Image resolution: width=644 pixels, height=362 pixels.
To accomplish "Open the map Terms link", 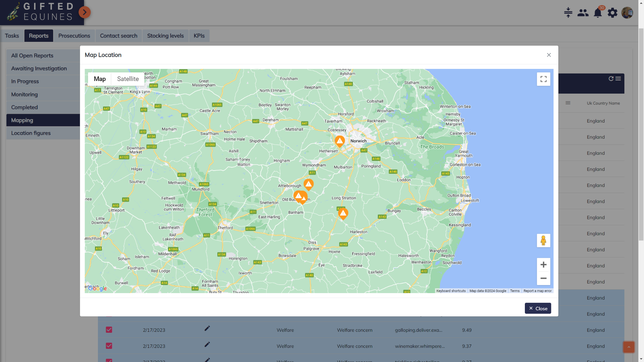I will click(x=515, y=291).
